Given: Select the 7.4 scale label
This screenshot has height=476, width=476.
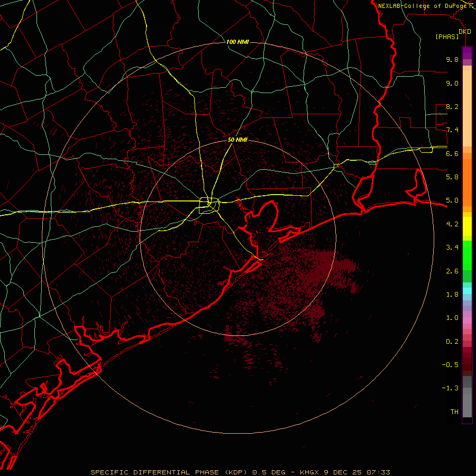Looking at the screenshot, I should click(x=452, y=130).
